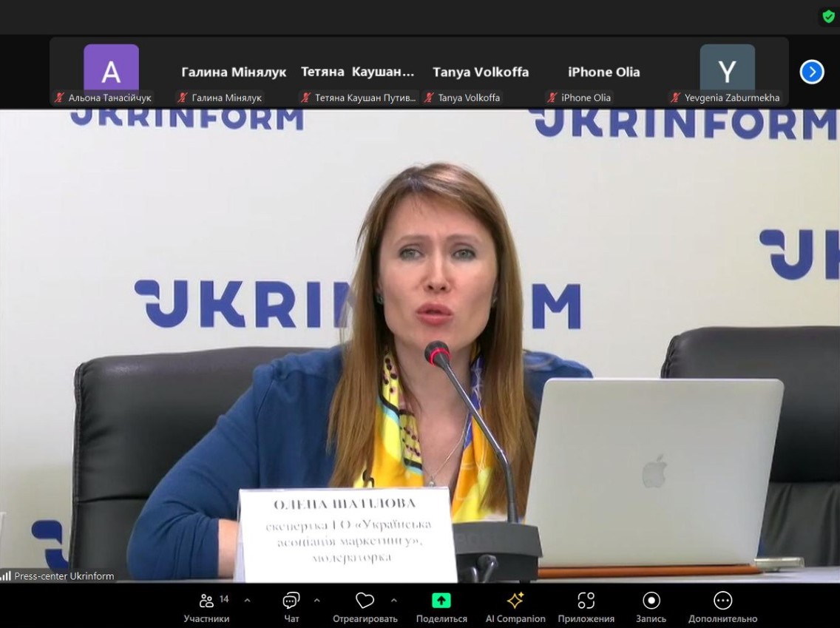
Task: Click the Отреагировать heart reaction icon
Action: click(365, 601)
